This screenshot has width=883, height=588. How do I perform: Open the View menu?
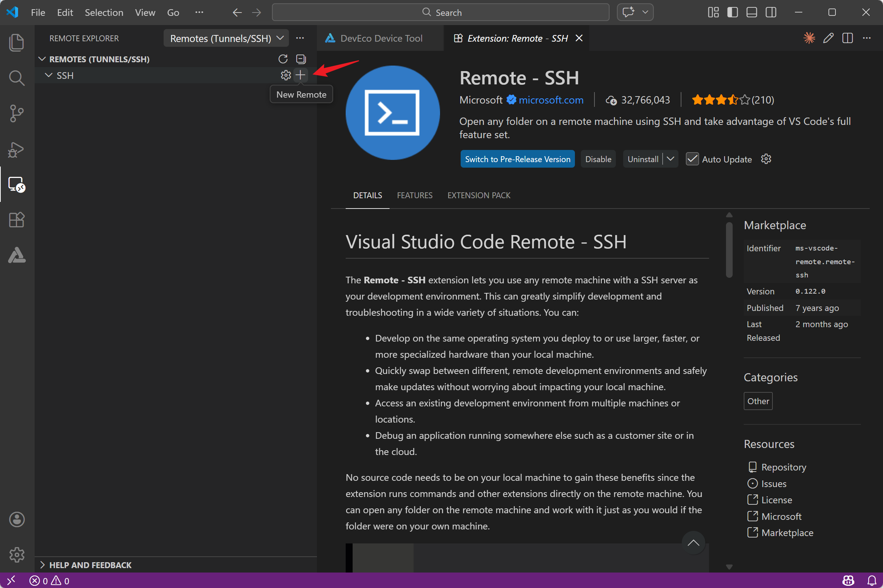coord(145,13)
